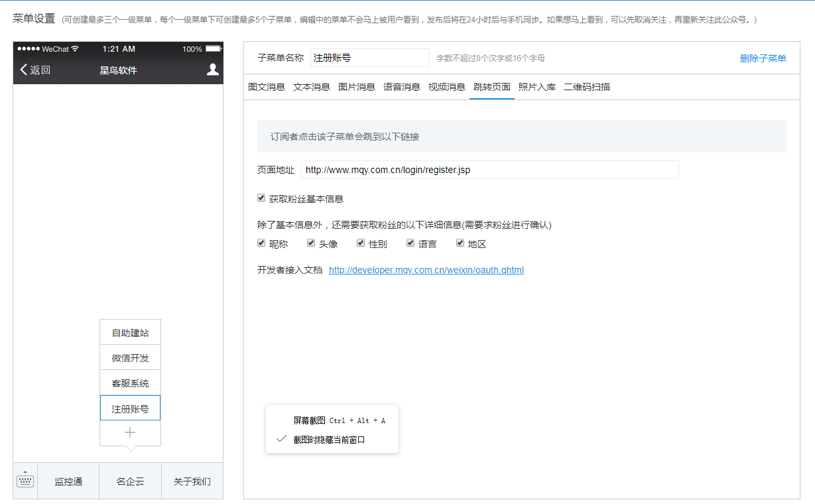Click the 页面地址 URL input field

point(489,170)
